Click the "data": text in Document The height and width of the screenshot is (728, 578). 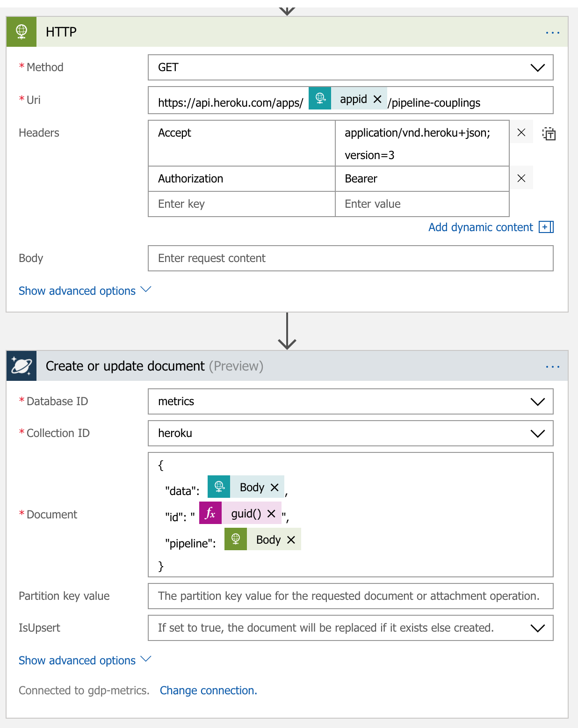[x=182, y=491]
